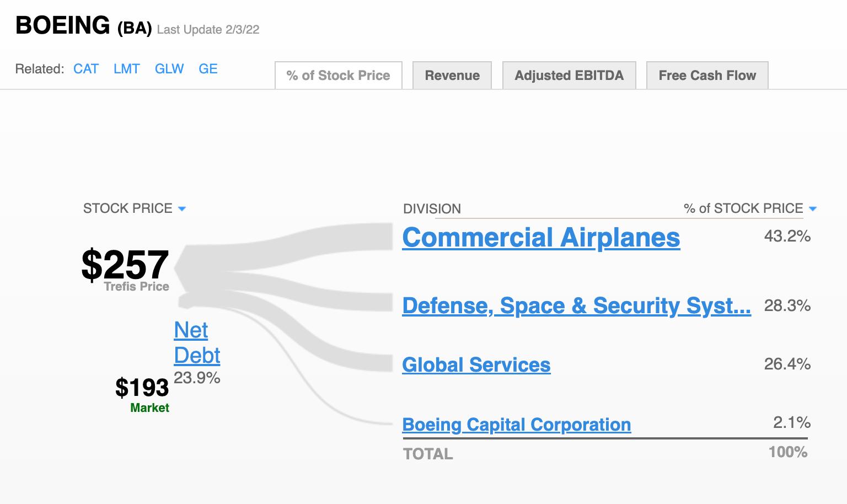
Task: Open the Commercial Airplanes division link
Action: pos(541,238)
